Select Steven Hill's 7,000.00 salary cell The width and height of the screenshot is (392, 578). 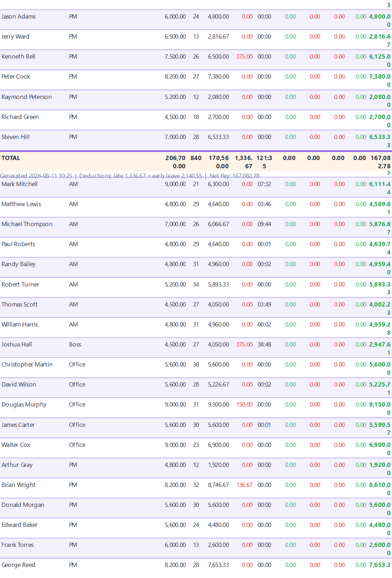175,137
